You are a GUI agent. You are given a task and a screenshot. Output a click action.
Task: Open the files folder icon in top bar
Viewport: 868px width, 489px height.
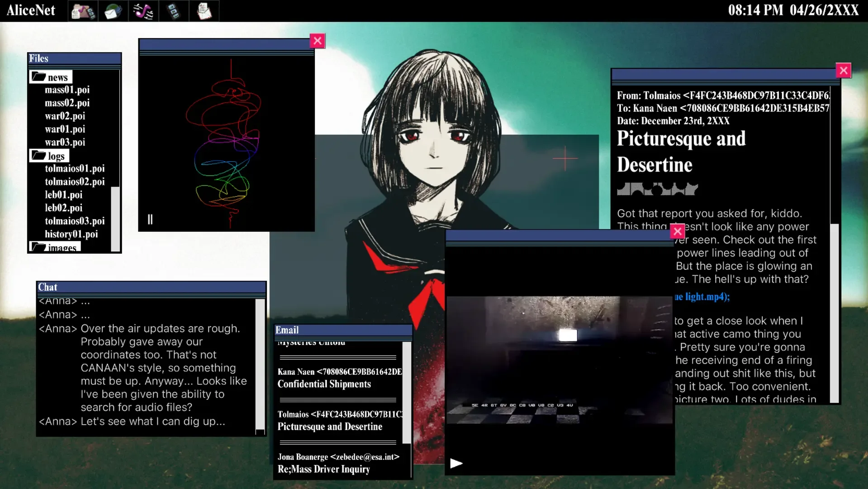pos(82,11)
